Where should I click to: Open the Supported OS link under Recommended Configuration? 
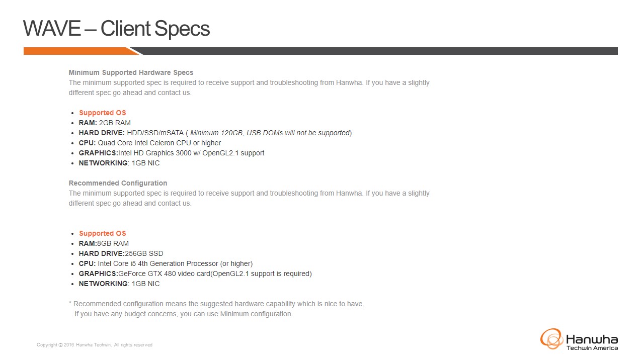tap(103, 233)
